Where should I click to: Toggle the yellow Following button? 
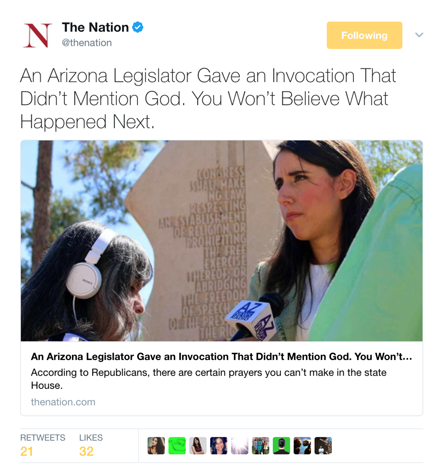coord(364,35)
